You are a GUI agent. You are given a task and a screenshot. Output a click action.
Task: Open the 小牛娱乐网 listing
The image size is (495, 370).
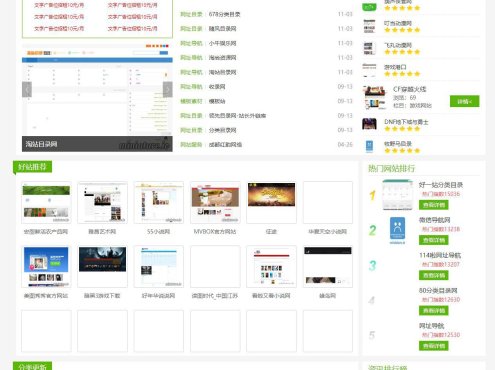pyautogui.click(x=222, y=43)
